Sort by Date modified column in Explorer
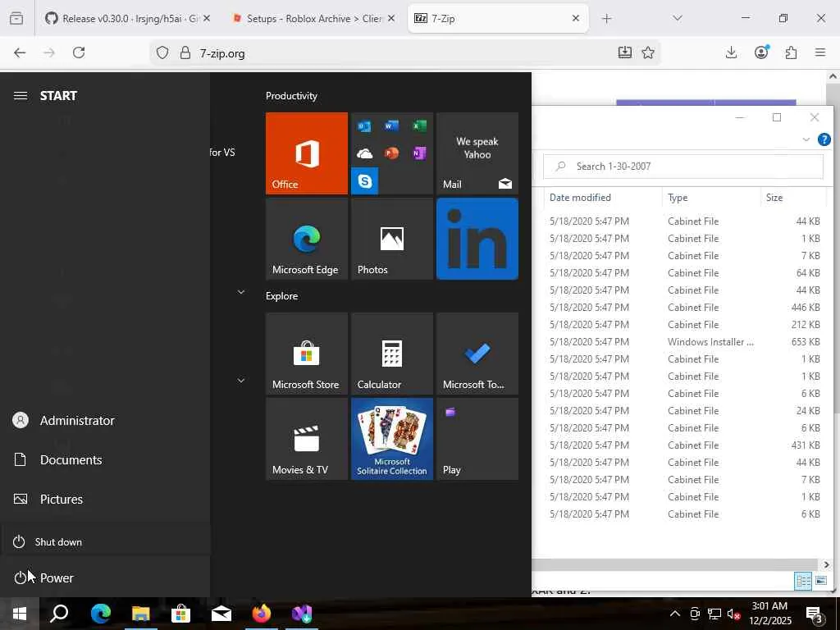840x630 pixels. coord(603,198)
